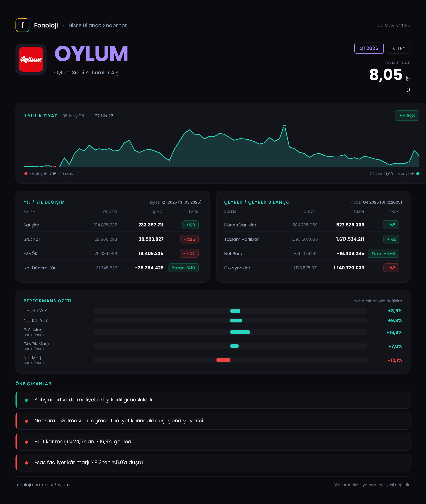Screen dimensions: 426x504
Task: Click the 'Satışlar artsa da maliyet' highlight card
Action: pyautogui.click(x=213, y=400)
